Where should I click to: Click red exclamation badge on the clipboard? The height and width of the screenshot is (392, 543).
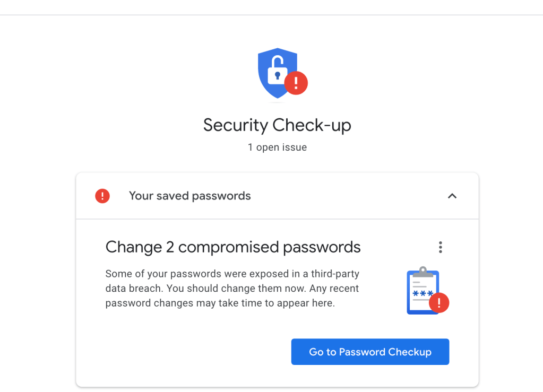coord(438,303)
